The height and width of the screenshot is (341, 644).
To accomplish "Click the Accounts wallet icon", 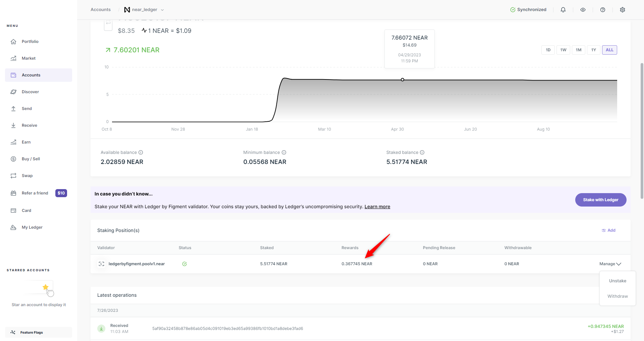I will tap(13, 75).
